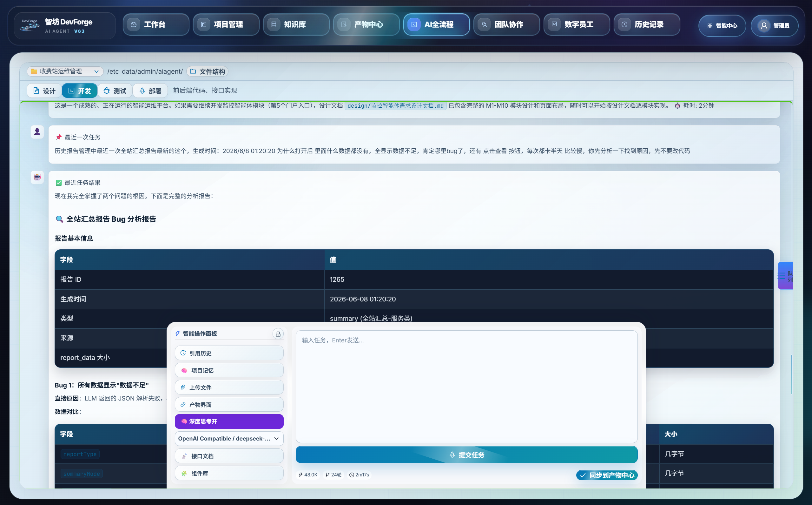Open the OpenAI Compatible / deepseek model dropdown
812x505 pixels.
click(229, 439)
